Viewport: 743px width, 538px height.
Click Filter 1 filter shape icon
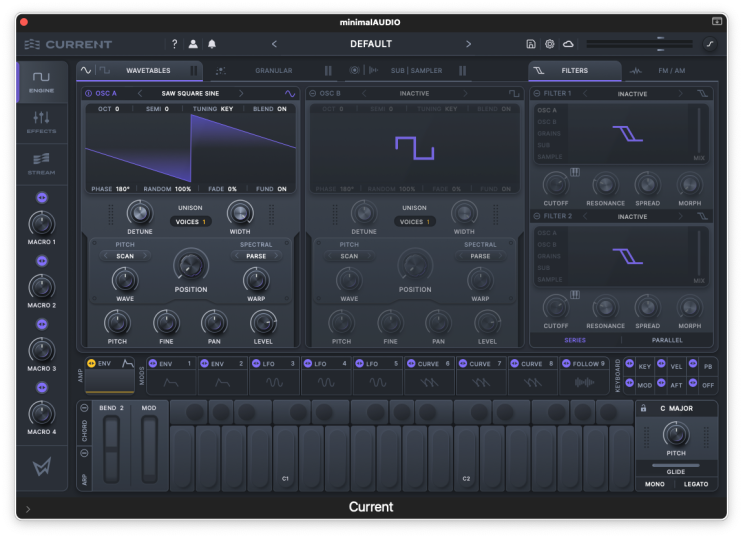[x=703, y=93]
